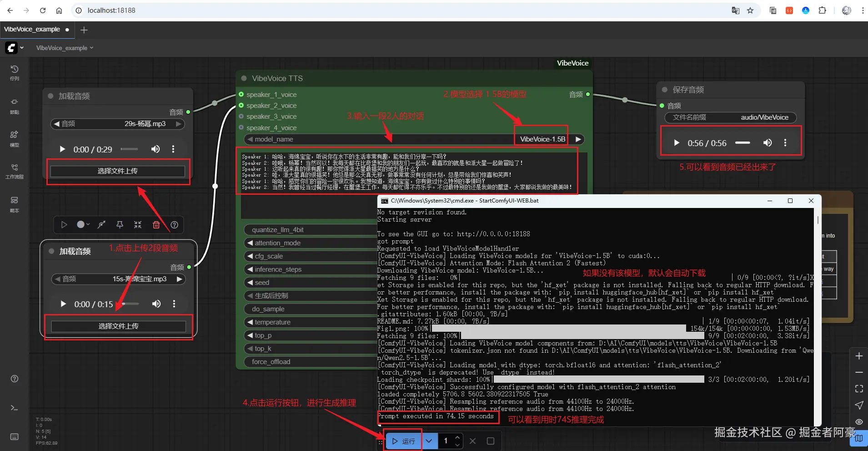Pin the selected node
This screenshot has width=868, height=451.
click(x=120, y=225)
